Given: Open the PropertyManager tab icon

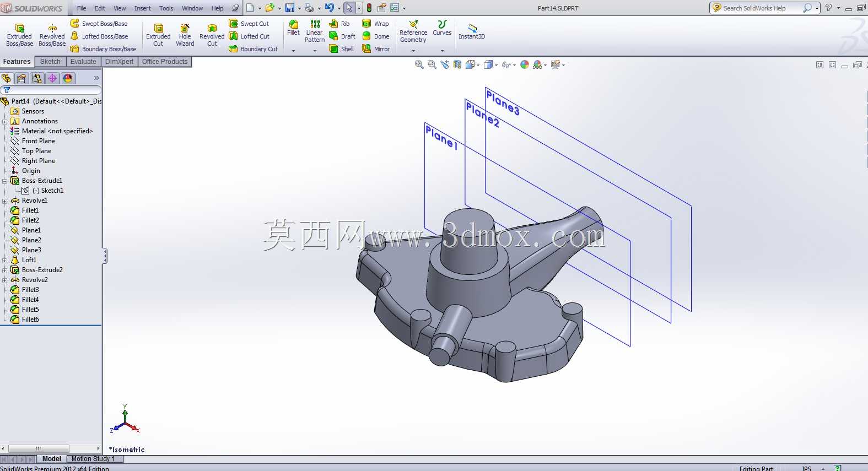Looking at the screenshot, I should tap(21, 78).
